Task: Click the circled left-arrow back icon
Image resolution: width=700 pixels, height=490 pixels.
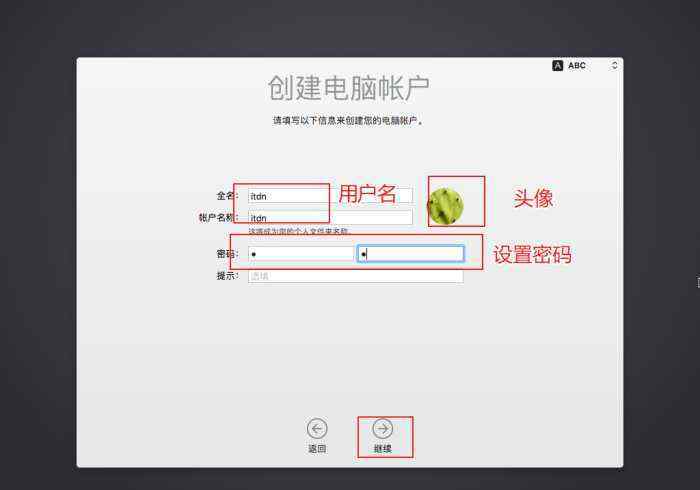Action: pos(317,428)
